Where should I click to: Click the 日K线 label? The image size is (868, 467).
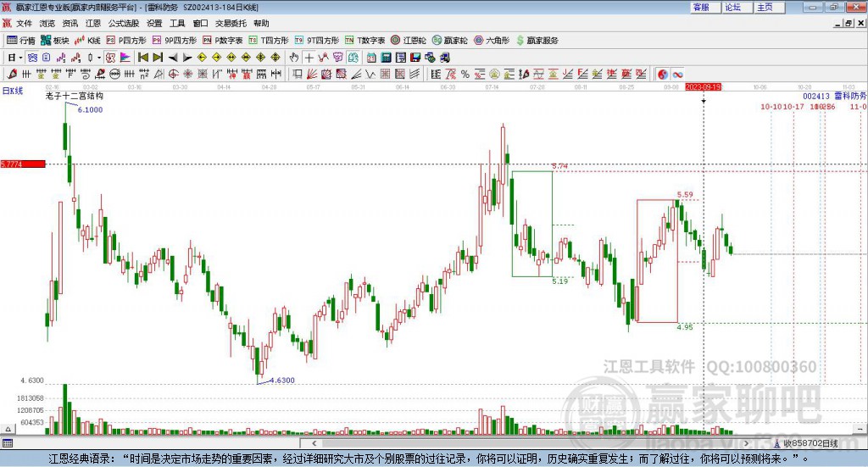click(x=13, y=91)
